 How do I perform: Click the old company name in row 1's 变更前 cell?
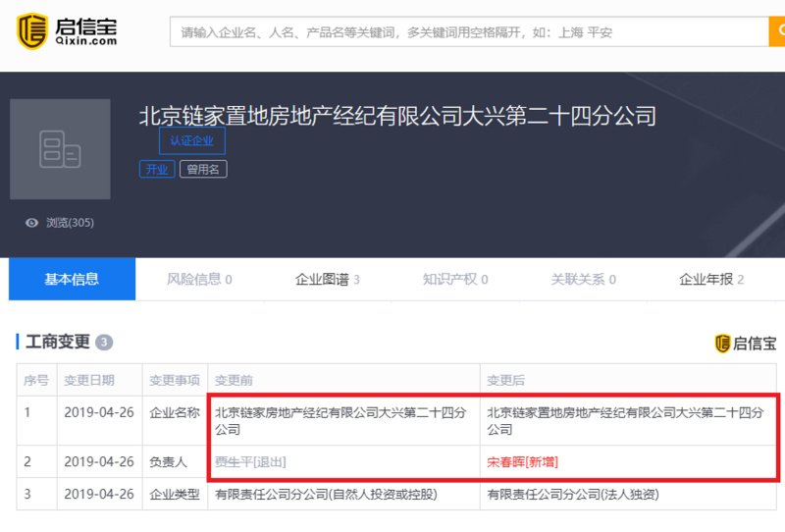(340, 421)
